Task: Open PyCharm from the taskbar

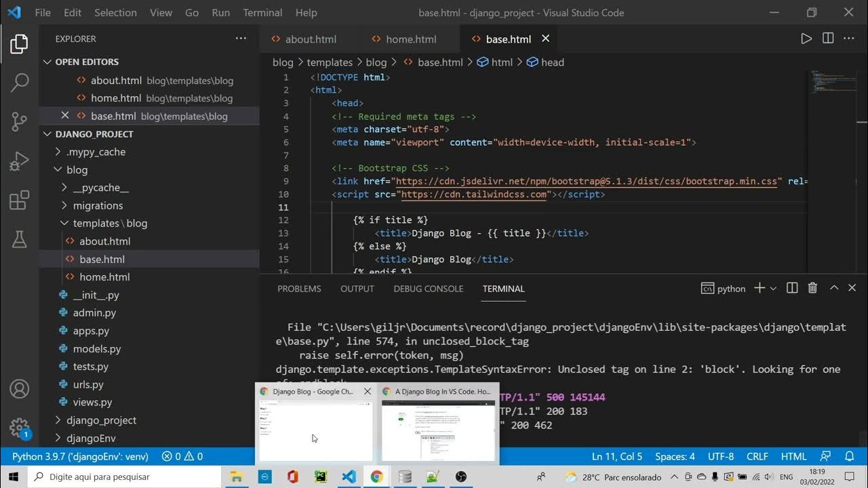Action: click(321, 476)
